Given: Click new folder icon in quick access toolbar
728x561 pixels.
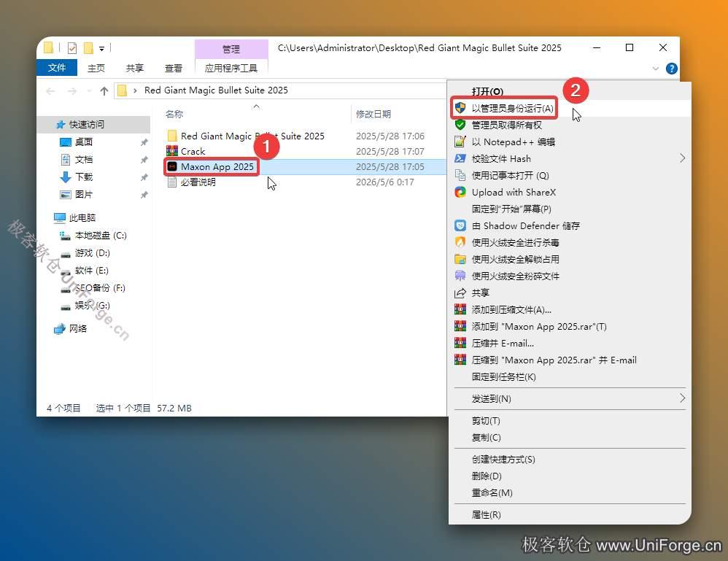Looking at the screenshot, I should point(88,48).
